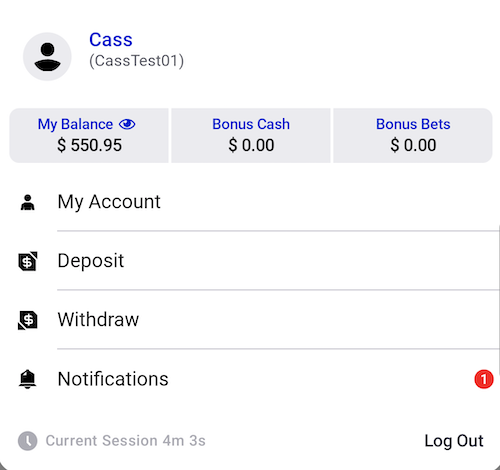Click the Current Session timer text
The image size is (500, 470).
tap(125, 441)
